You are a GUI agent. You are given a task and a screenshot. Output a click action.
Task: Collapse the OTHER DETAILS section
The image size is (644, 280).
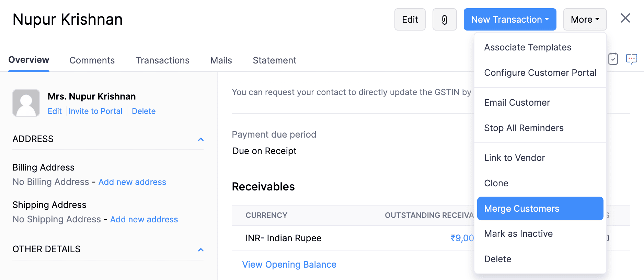point(201,250)
